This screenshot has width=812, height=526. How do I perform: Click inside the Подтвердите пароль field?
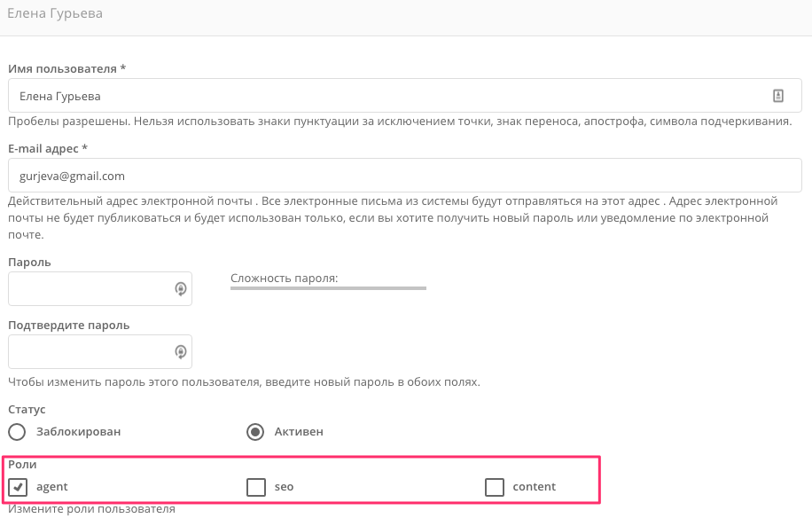(x=100, y=352)
